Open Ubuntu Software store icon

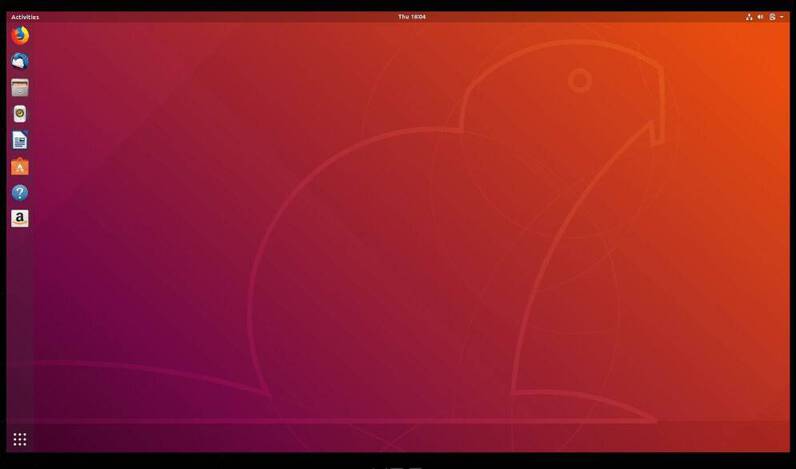20,167
